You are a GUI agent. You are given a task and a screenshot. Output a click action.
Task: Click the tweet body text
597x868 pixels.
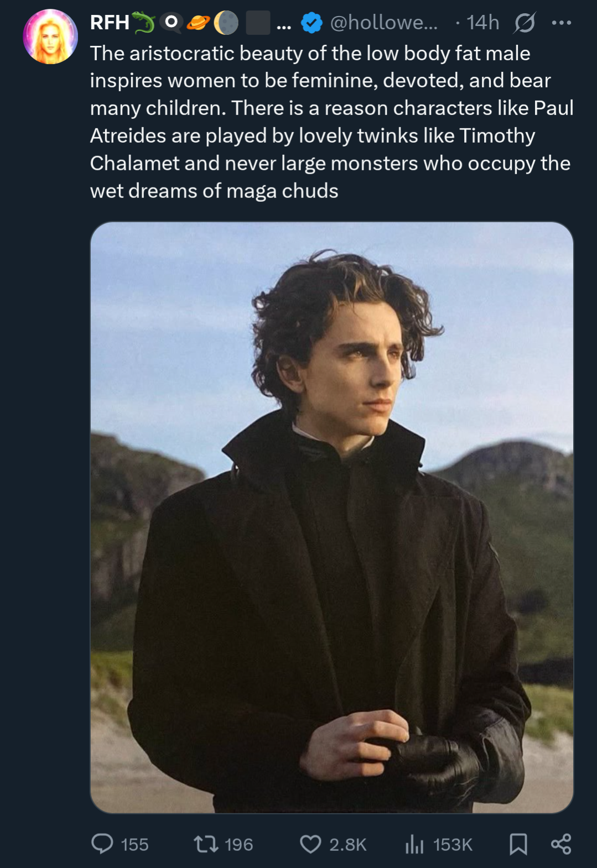pyautogui.click(x=332, y=122)
